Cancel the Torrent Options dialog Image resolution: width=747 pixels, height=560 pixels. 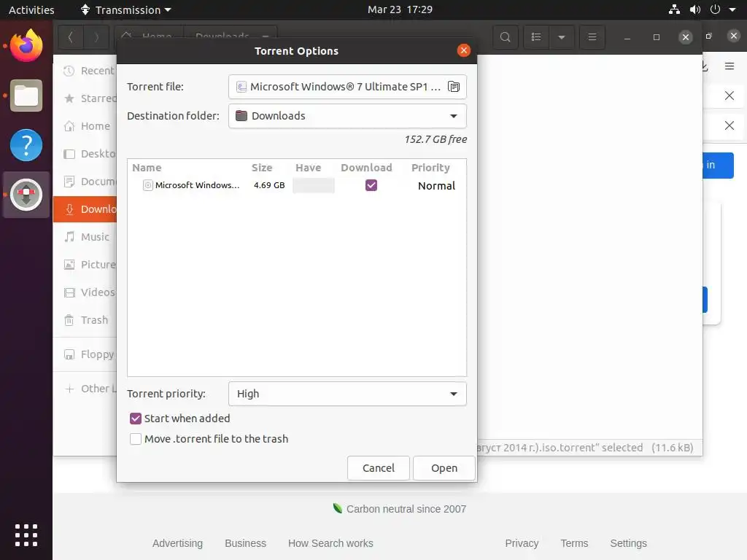379,468
